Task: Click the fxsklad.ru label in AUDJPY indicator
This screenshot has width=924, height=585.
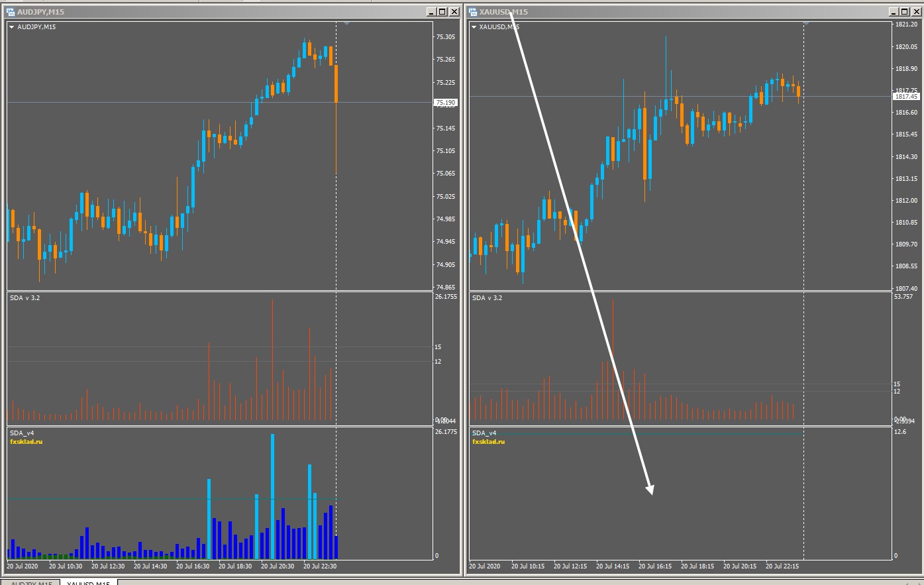Action: pos(26,441)
